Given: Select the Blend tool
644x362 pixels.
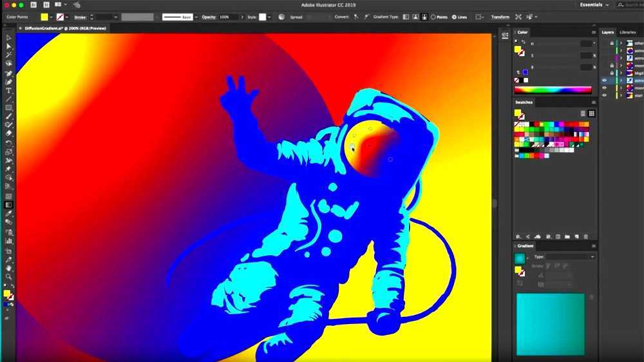Looking at the screenshot, I should 8,222.
